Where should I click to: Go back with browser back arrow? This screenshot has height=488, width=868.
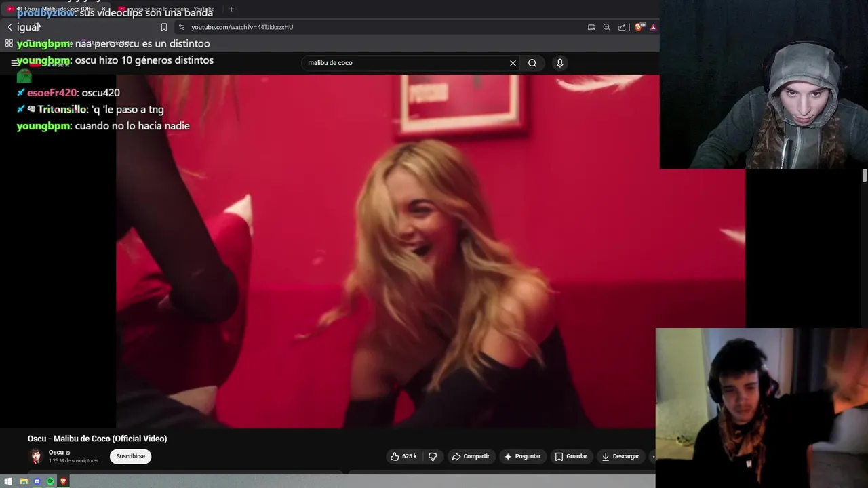[9, 27]
